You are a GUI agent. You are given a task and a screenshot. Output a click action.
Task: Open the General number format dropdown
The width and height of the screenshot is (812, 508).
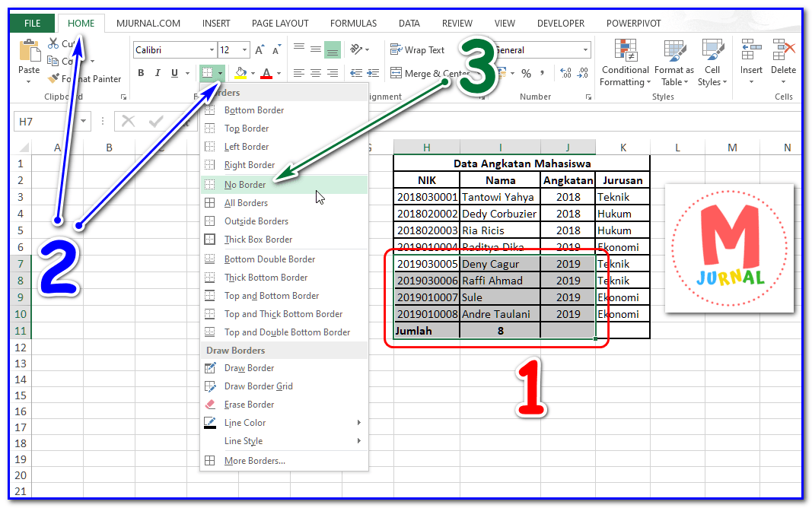[586, 50]
